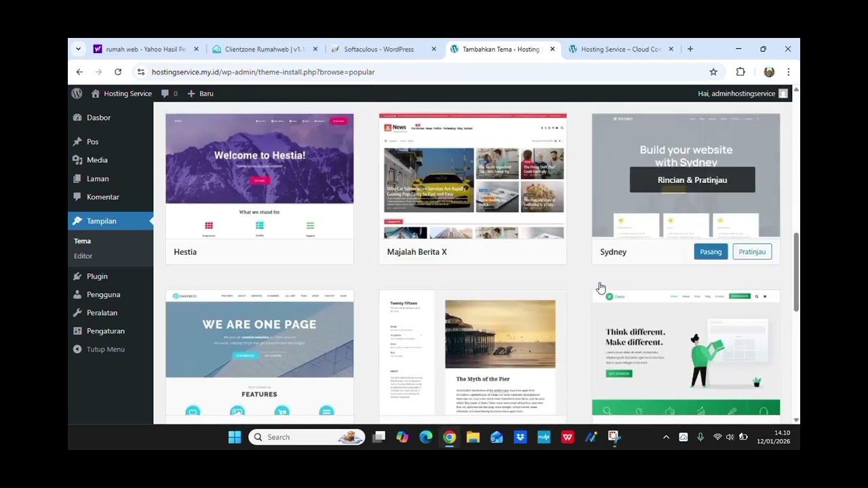The height and width of the screenshot is (488, 868).
Task: Click the Hestia theme name
Action: pyautogui.click(x=185, y=251)
